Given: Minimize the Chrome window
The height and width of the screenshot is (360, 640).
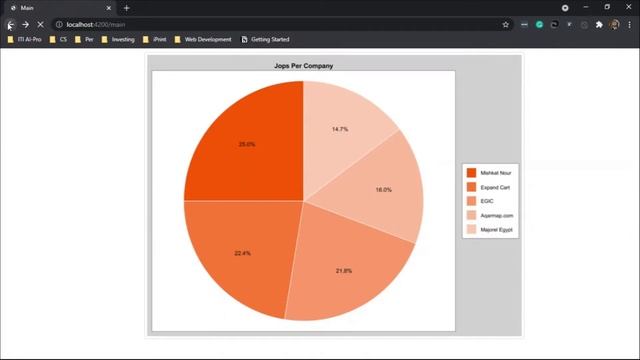Looking at the screenshot, I should [x=586, y=7].
